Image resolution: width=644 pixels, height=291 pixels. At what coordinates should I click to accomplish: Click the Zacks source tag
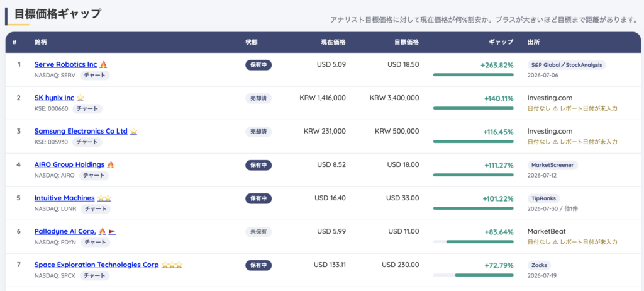tap(539, 265)
